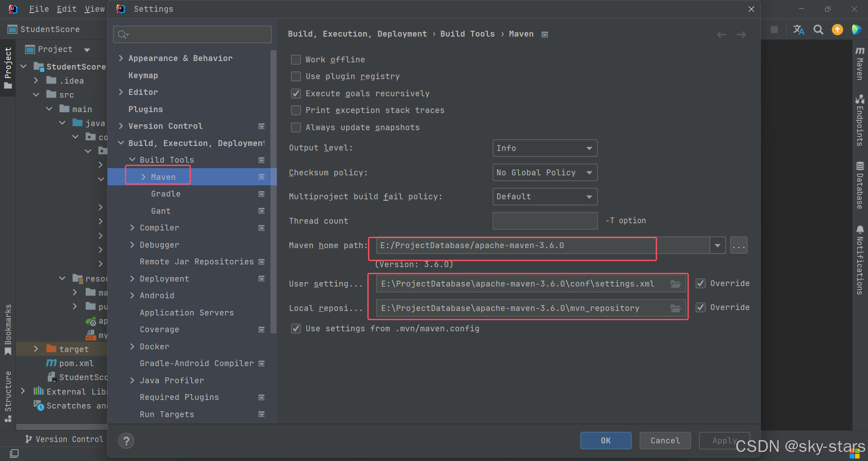Open Bookmarks tool window on left strip
Screen dimensions: 868x461
coord(8,329)
